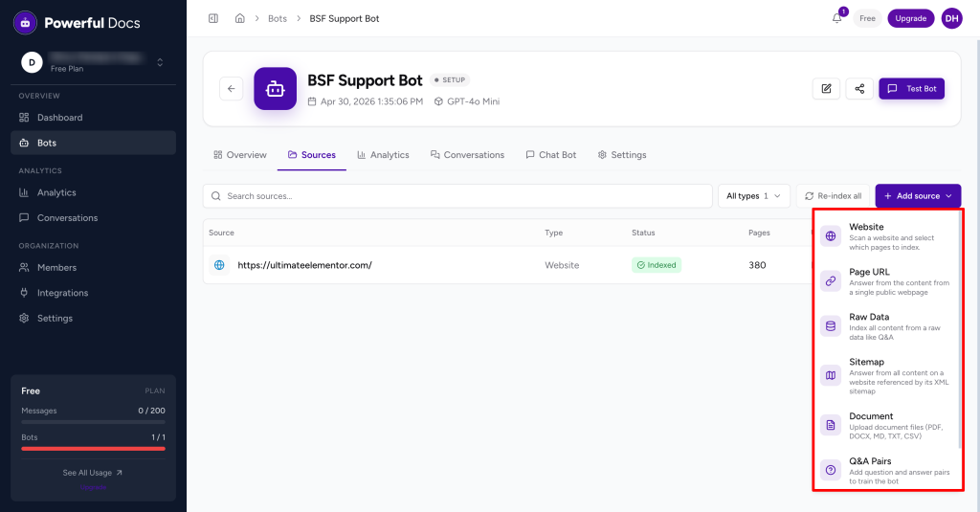
Task: Click the BSF Support Bot breadcrumb text
Action: 345,19
